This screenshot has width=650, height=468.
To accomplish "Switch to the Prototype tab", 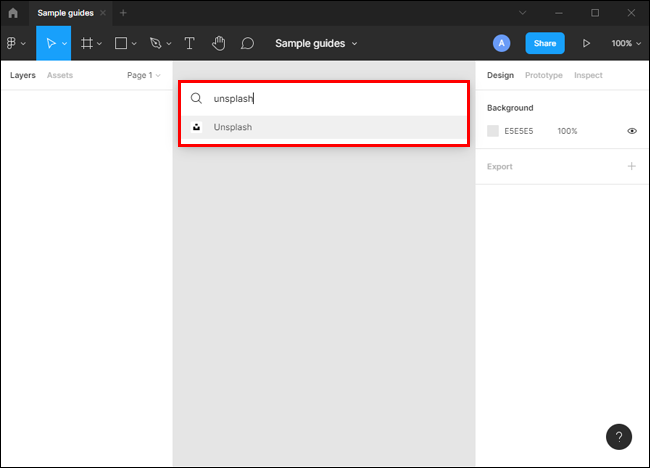I will pos(544,75).
